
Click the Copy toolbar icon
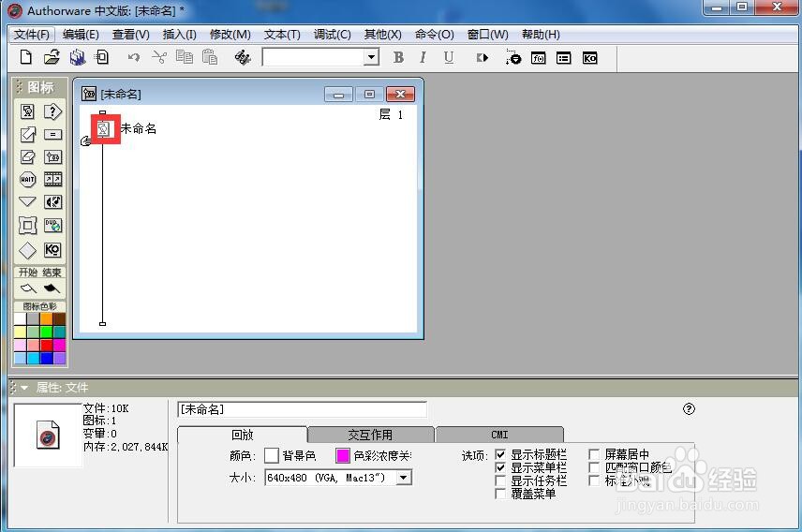pyautogui.click(x=185, y=57)
